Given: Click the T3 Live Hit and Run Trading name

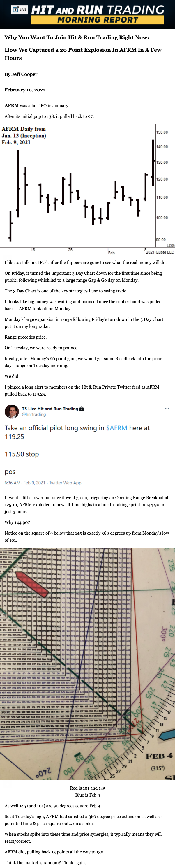Looking at the screenshot, I should [50, 409].
